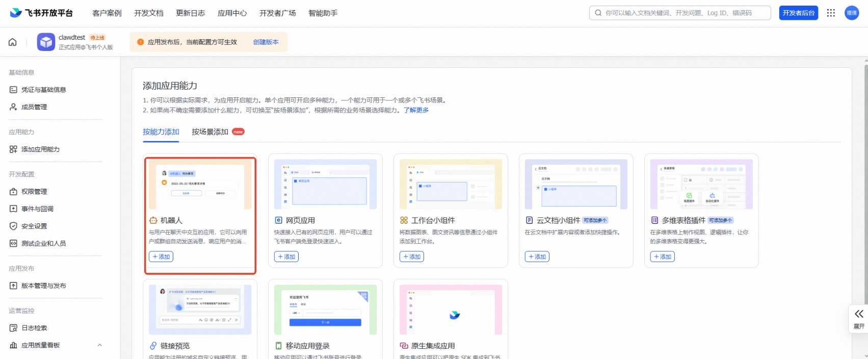
Task: Click the home icon in sub-header
Action: 12,42
